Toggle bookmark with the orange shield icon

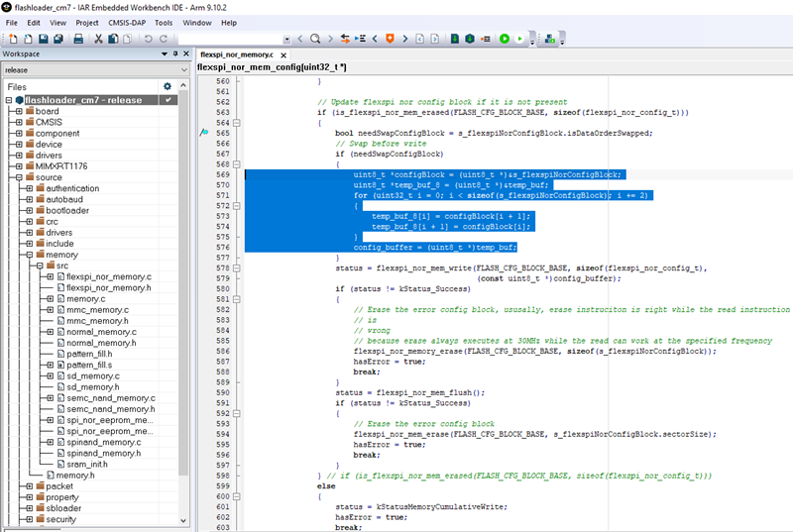click(390, 39)
